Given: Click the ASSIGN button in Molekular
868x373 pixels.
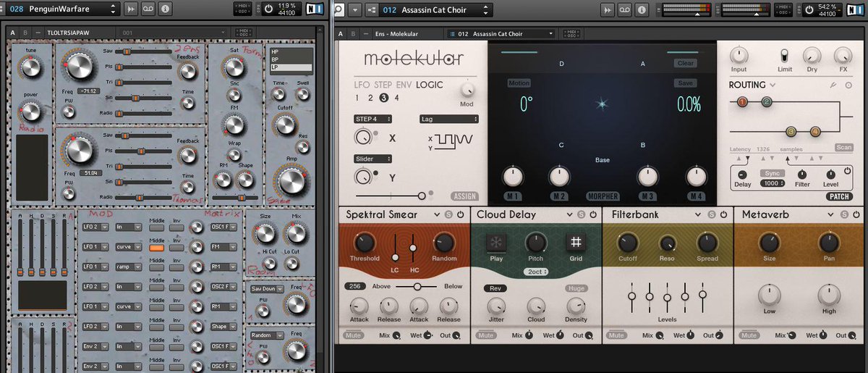Looking at the screenshot, I should coord(463,196).
